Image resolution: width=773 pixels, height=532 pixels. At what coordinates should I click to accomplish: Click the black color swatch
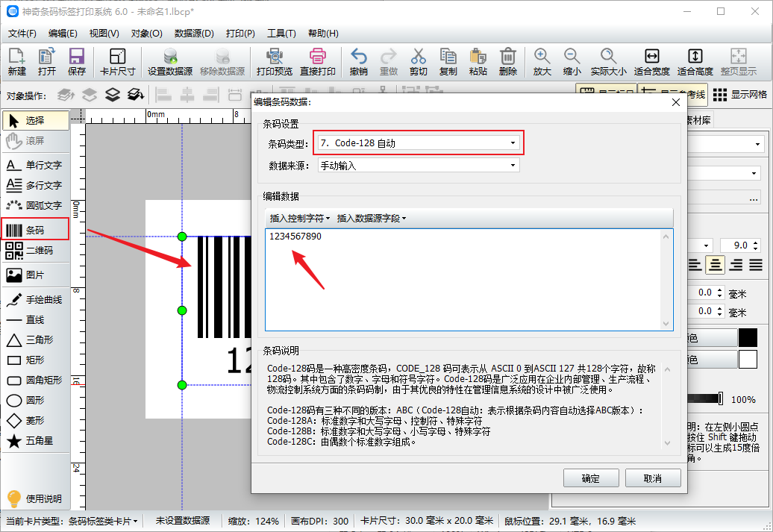click(x=748, y=338)
